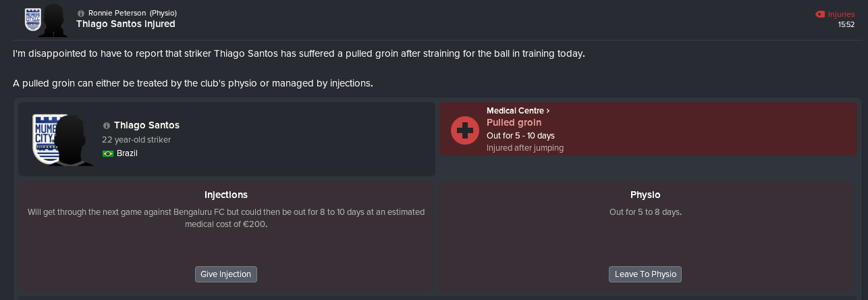The height and width of the screenshot is (300, 868).
Task: Select the red Injuries tag icon
Action: point(819,14)
